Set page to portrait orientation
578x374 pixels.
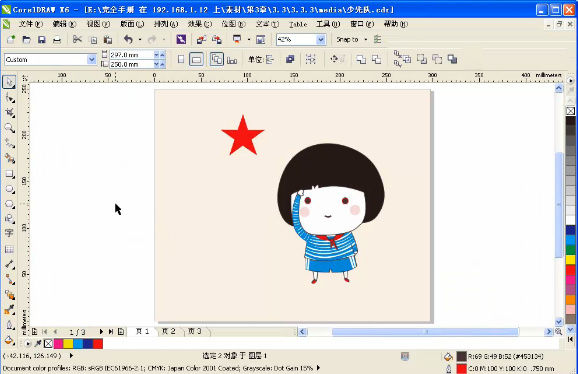(181, 59)
